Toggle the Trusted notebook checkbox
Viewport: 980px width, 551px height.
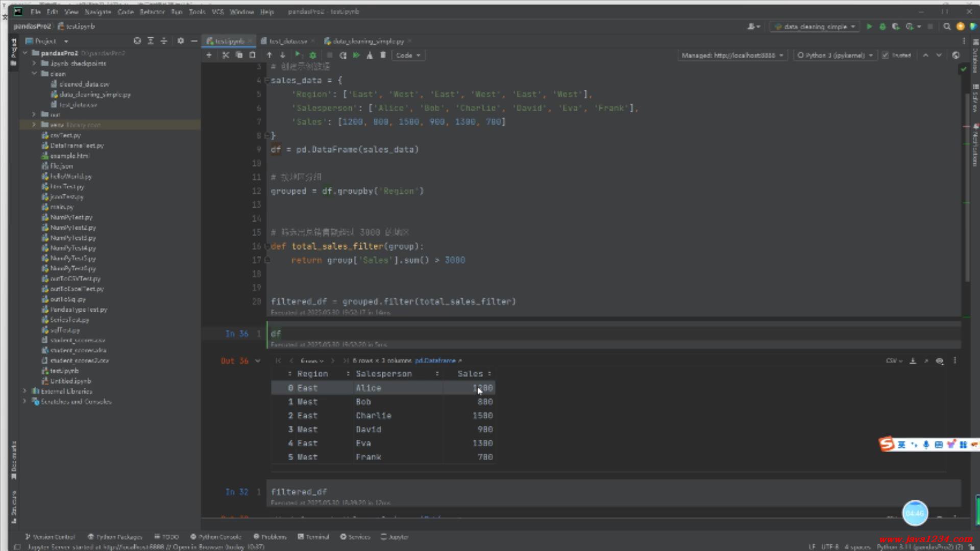point(885,55)
